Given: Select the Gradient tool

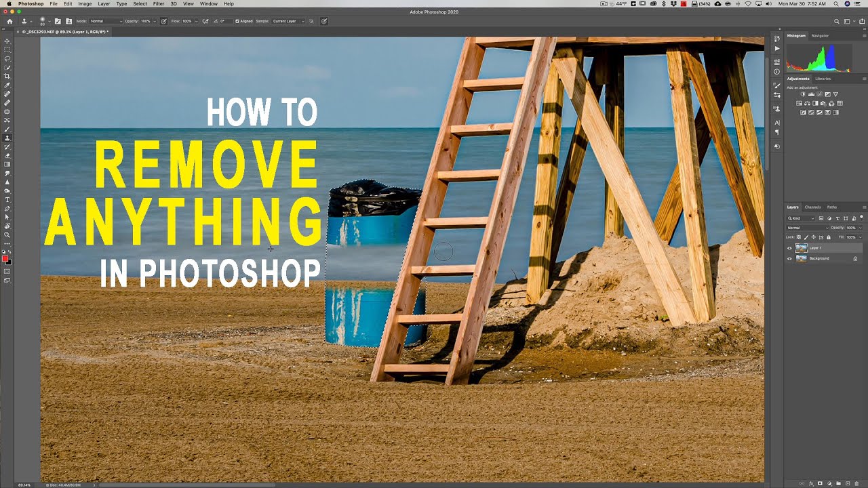Looking at the screenshot, I should (x=7, y=164).
